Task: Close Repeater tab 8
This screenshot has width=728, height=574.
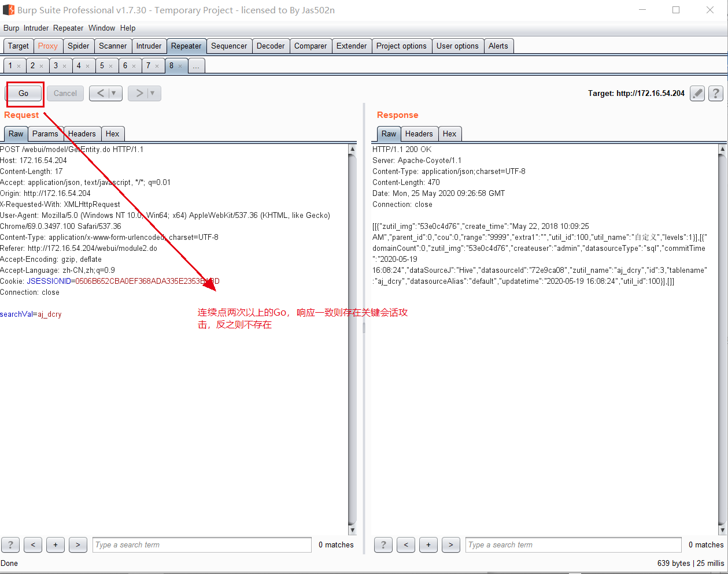Action: (x=180, y=66)
